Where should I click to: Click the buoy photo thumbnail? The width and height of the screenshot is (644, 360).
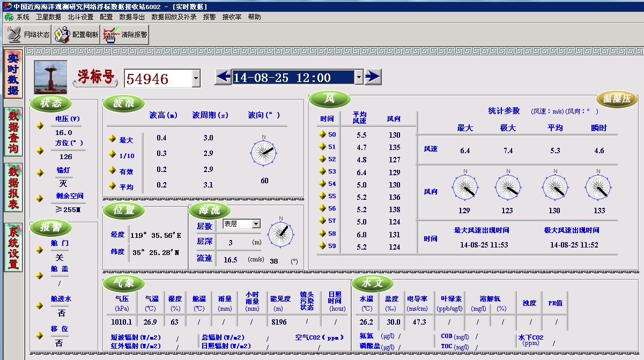point(51,77)
